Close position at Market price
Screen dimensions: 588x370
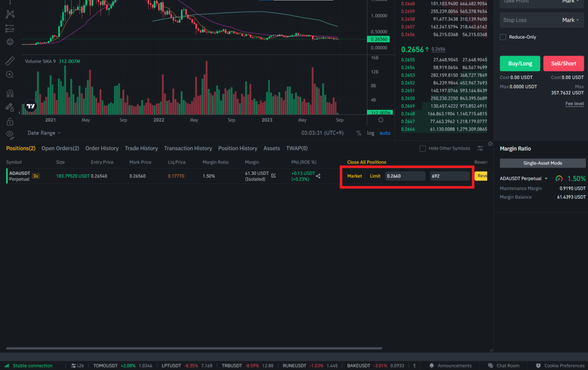tap(354, 176)
